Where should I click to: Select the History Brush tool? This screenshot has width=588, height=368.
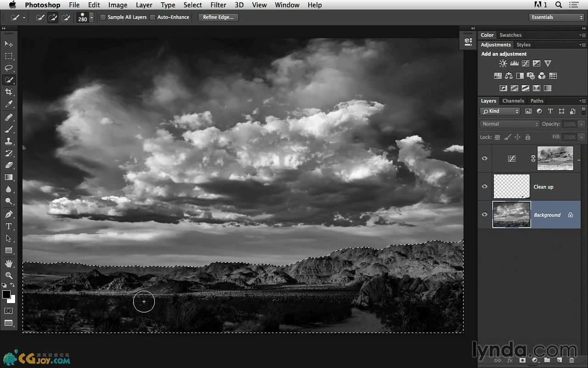(9, 153)
